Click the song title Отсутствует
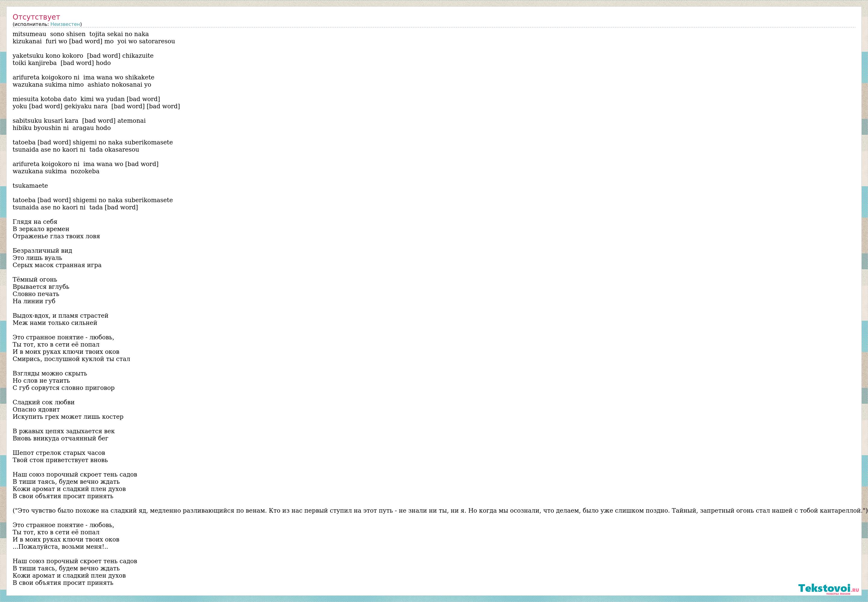 click(x=36, y=17)
